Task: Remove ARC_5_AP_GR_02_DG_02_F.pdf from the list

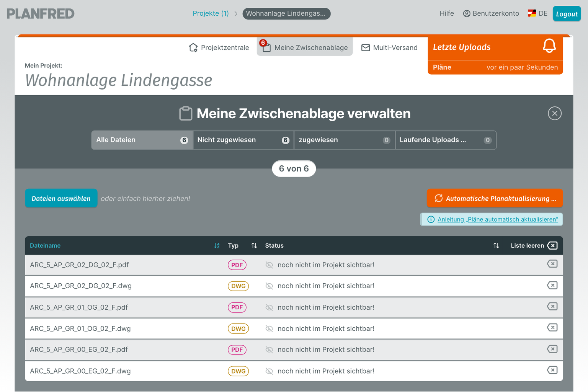Action: (552, 264)
